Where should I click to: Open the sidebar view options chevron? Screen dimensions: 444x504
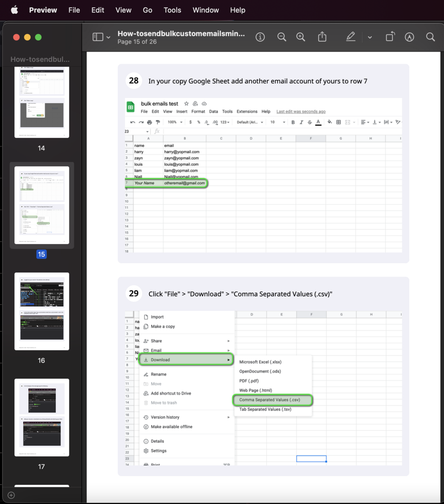coord(108,37)
